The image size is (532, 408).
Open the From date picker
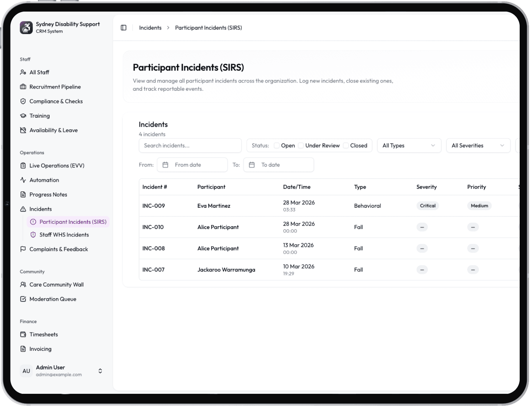click(x=192, y=165)
